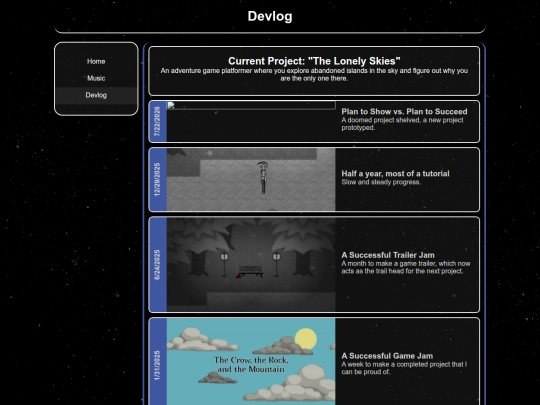The width and height of the screenshot is (540, 405).
Task: Click 'Slow and steady progress.' text
Action: coord(381,182)
